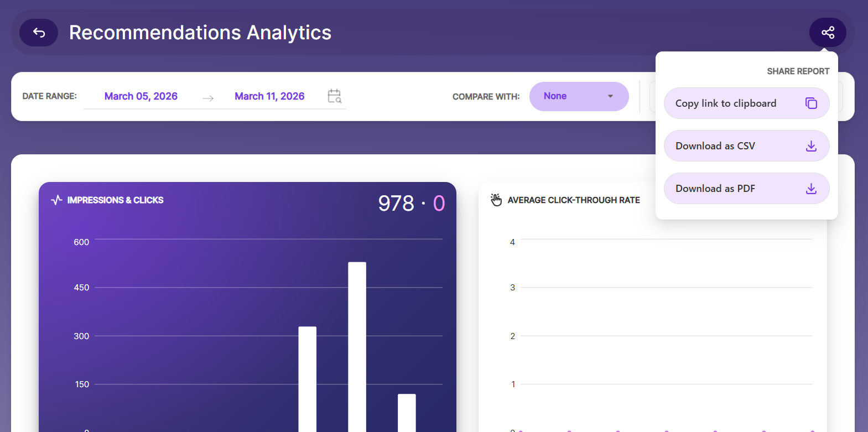Click the 300 axis label
The height and width of the screenshot is (432, 868).
(x=81, y=336)
